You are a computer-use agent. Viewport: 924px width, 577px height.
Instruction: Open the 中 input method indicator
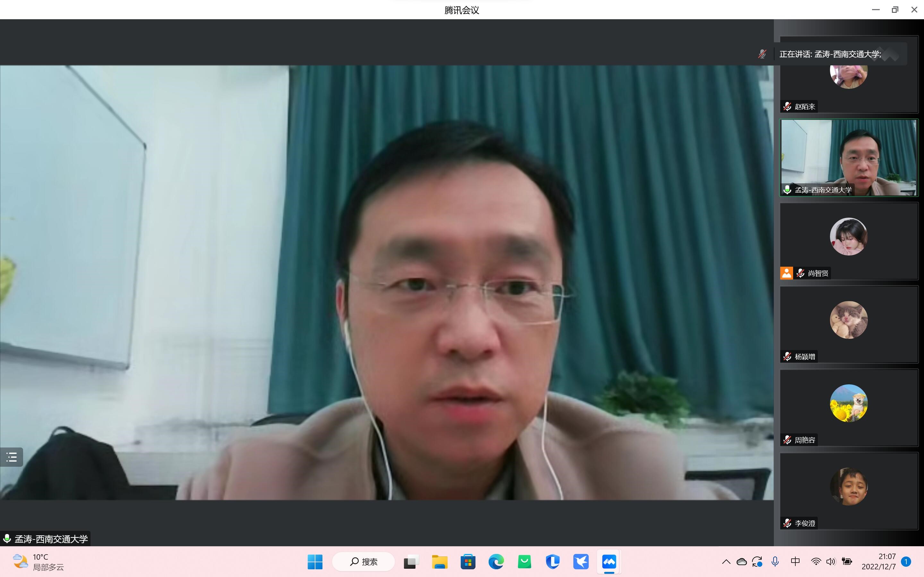coord(795,562)
